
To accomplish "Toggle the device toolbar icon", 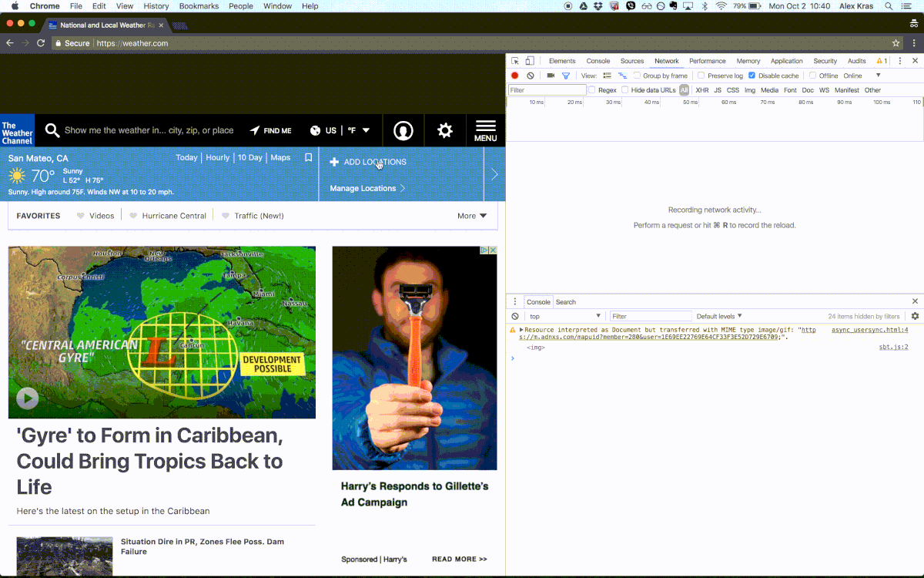I will pos(530,61).
